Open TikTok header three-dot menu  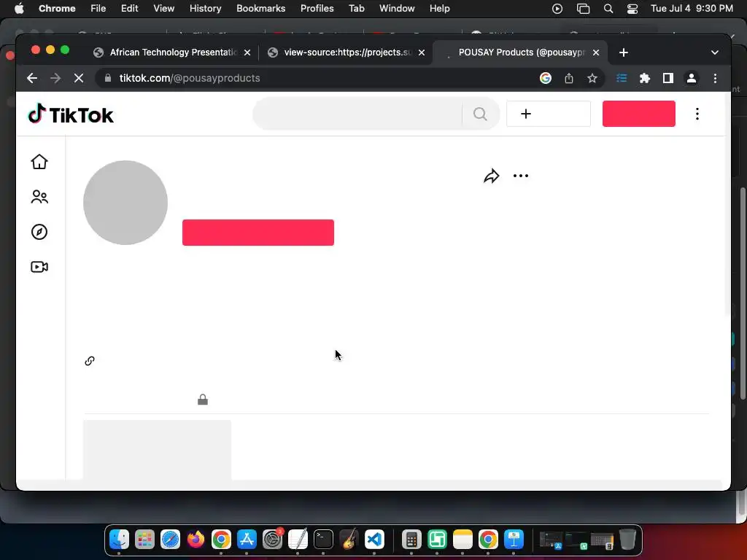pos(697,114)
